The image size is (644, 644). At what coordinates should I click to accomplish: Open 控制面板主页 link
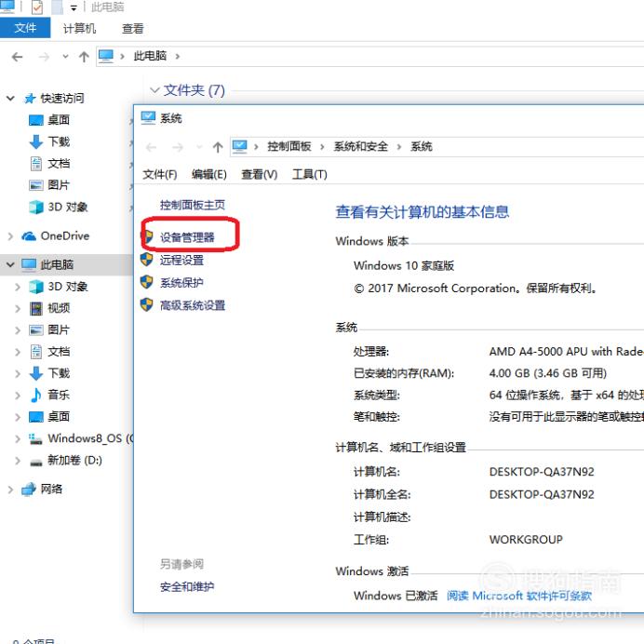[x=193, y=205]
